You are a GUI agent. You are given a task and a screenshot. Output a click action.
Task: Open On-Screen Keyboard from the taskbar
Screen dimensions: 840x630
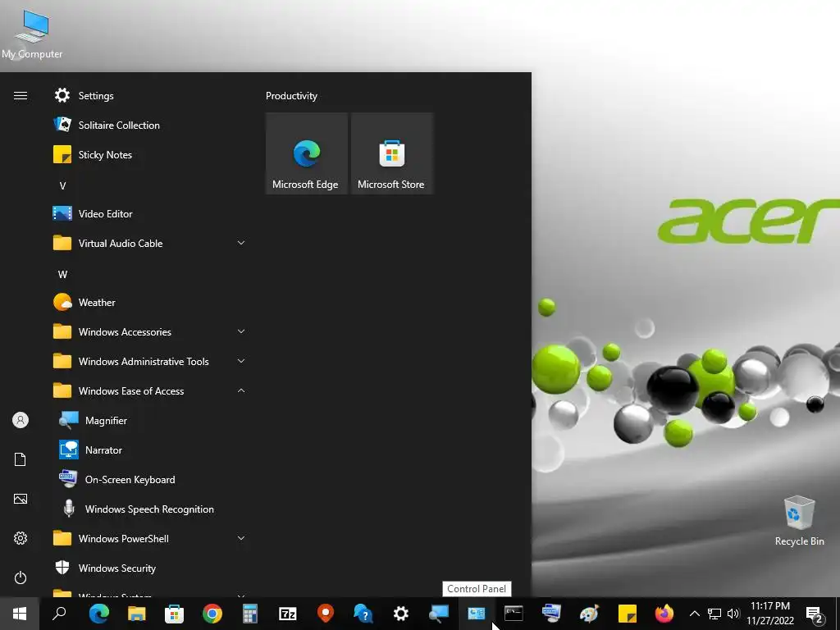pos(551,614)
